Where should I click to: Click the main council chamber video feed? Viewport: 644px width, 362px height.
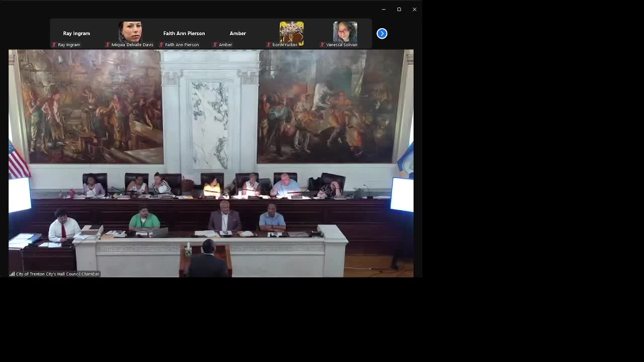pyautogui.click(x=211, y=163)
